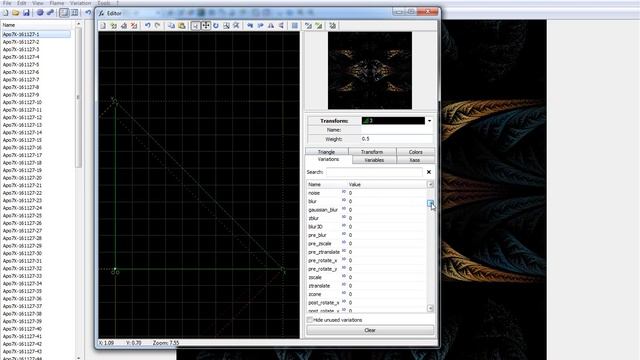Switch main window to thumbnail grid view

(75, 13)
